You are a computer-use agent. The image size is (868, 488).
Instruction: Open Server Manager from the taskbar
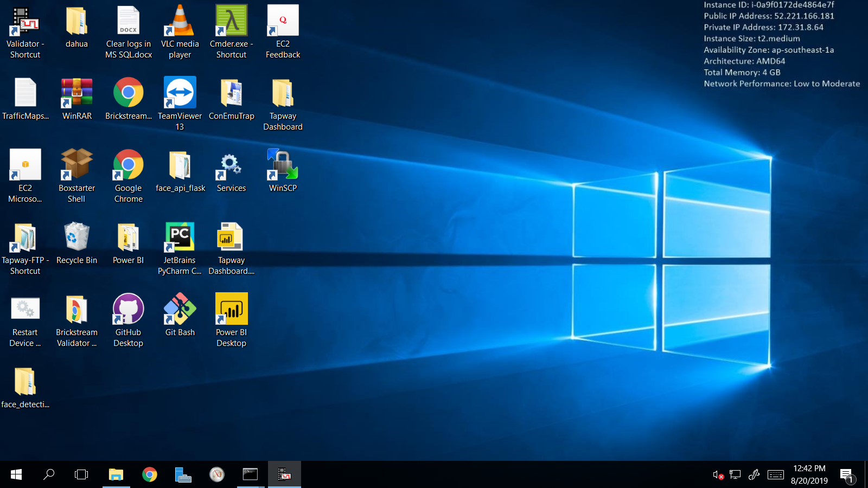click(x=183, y=474)
